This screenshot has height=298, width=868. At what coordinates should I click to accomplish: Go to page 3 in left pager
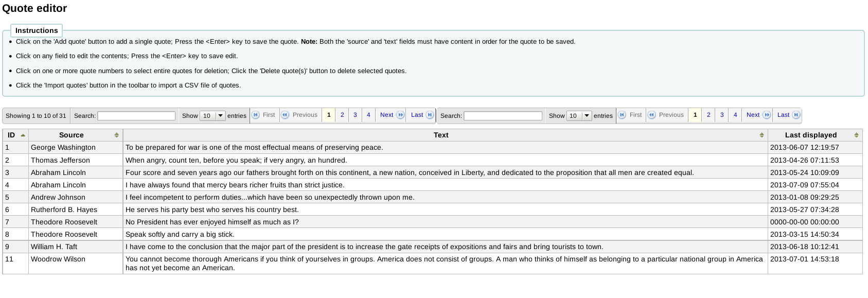pos(355,115)
